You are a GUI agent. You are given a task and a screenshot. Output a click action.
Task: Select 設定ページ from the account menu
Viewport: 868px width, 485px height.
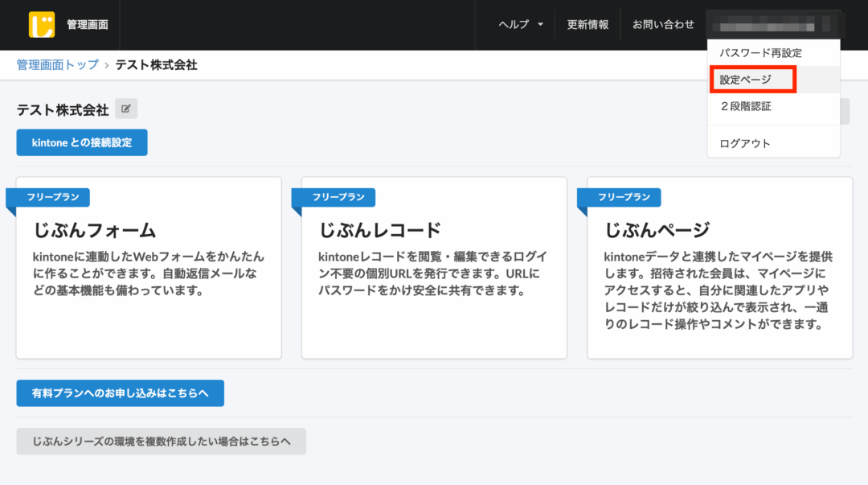pyautogui.click(x=747, y=80)
